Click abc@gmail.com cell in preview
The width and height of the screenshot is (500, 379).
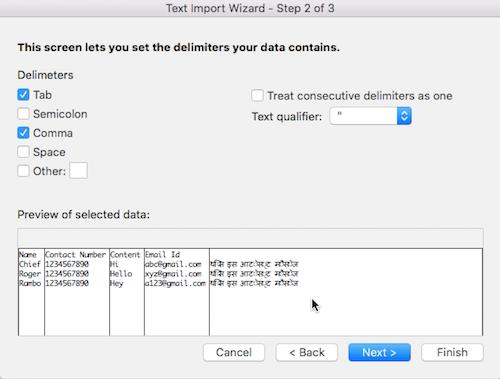[173, 264]
